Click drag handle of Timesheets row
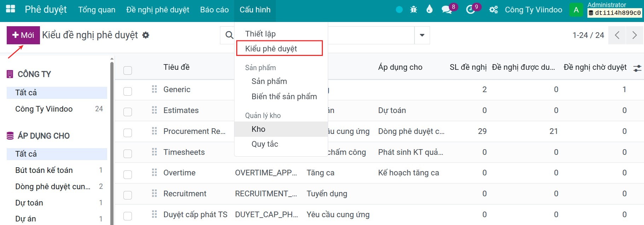Viewport: 644px width, 225px height. pyautogui.click(x=154, y=152)
